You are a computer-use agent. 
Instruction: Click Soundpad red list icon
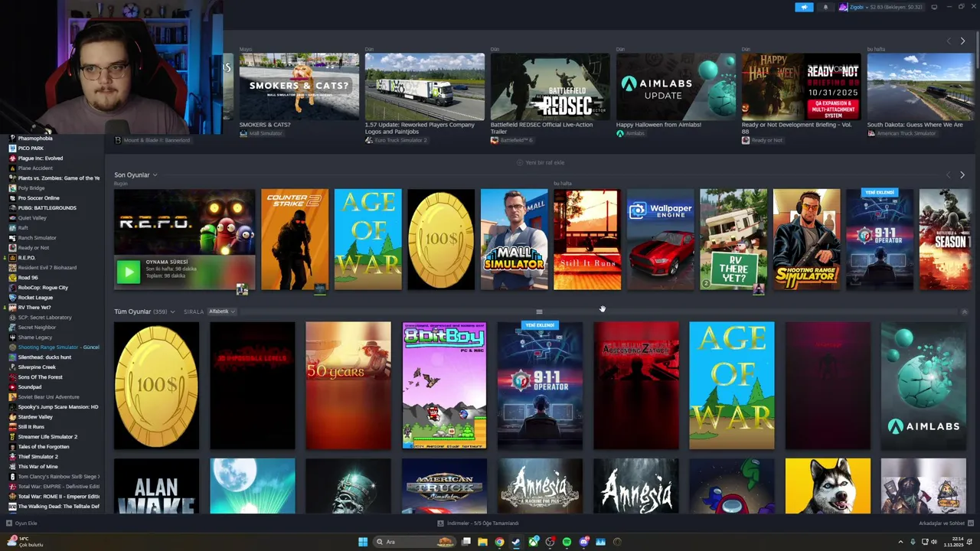click(x=12, y=387)
